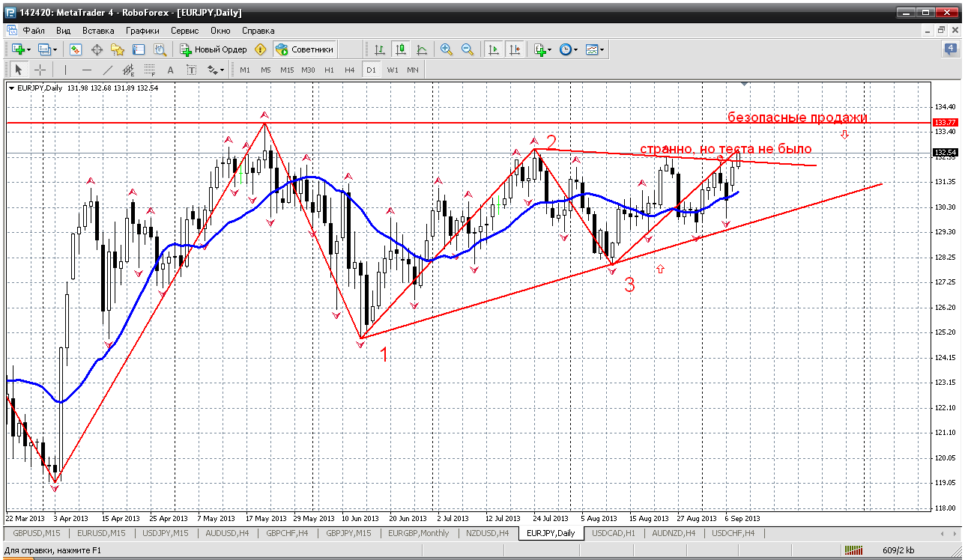The width and height of the screenshot is (965, 560).
Task: Toggle chart auto scroll
Action: click(493, 49)
